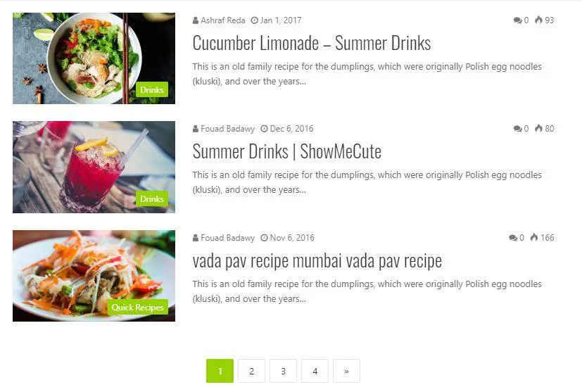582x392 pixels.
Task: Open the vada pav recipe mumbai article
Action: (317, 260)
